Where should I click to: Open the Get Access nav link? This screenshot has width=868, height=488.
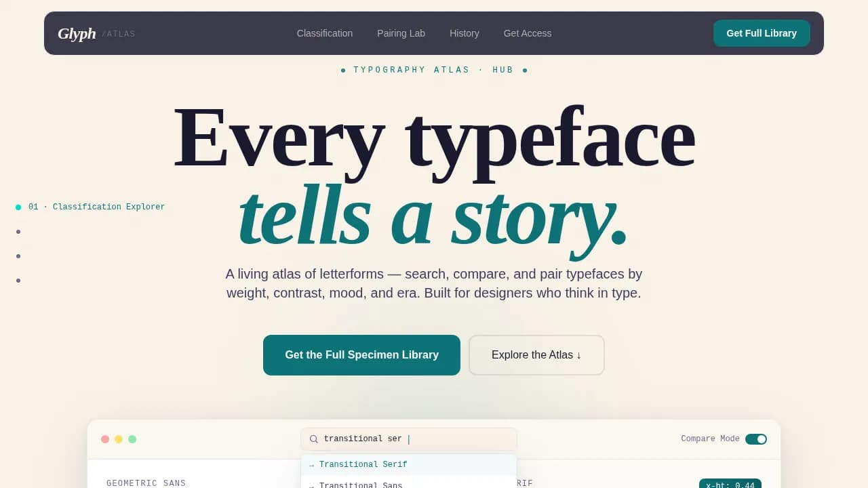click(x=528, y=33)
